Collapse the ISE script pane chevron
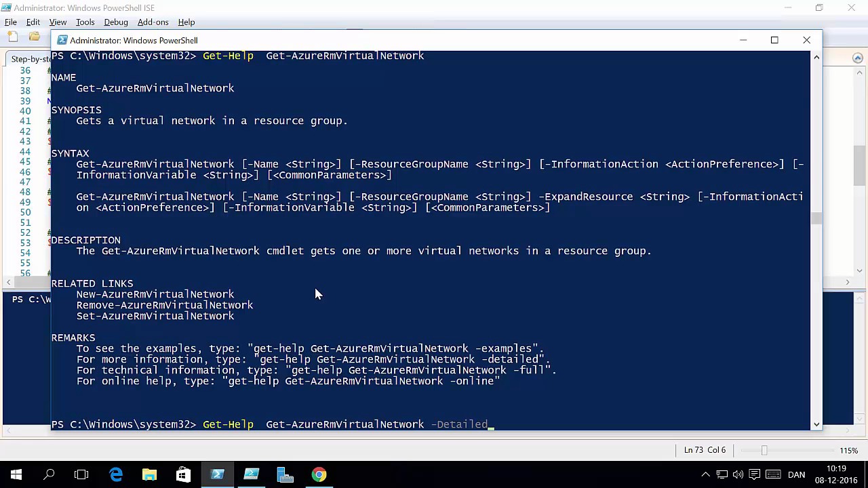 tap(857, 58)
